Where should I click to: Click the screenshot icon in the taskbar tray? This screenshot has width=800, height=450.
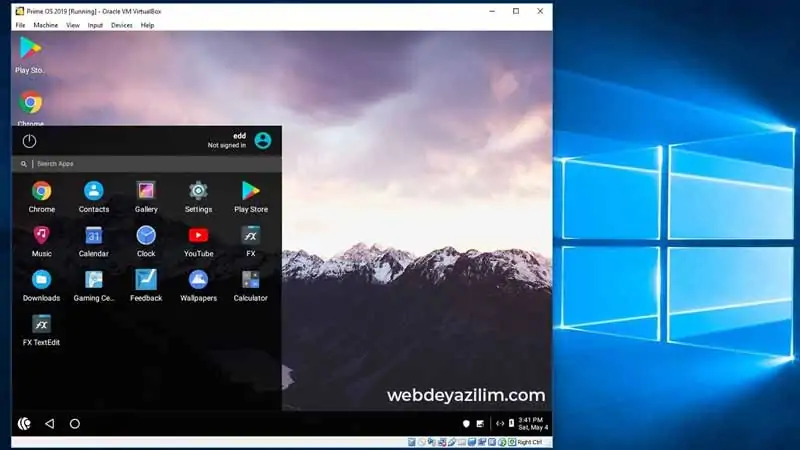coord(480,423)
